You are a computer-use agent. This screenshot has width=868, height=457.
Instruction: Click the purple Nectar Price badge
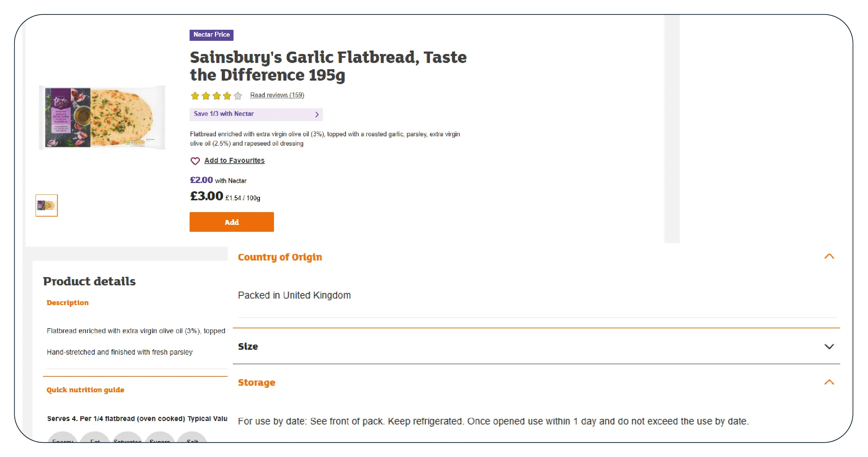(211, 35)
